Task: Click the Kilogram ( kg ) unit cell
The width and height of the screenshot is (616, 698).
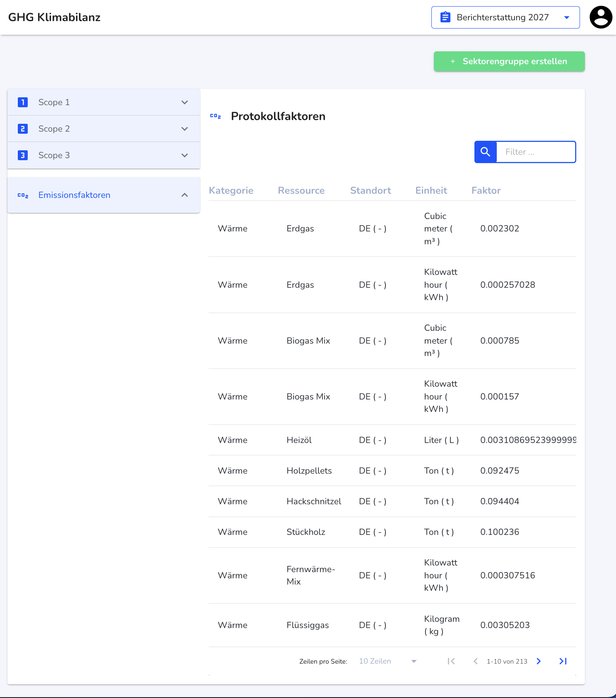Action: pyautogui.click(x=442, y=625)
